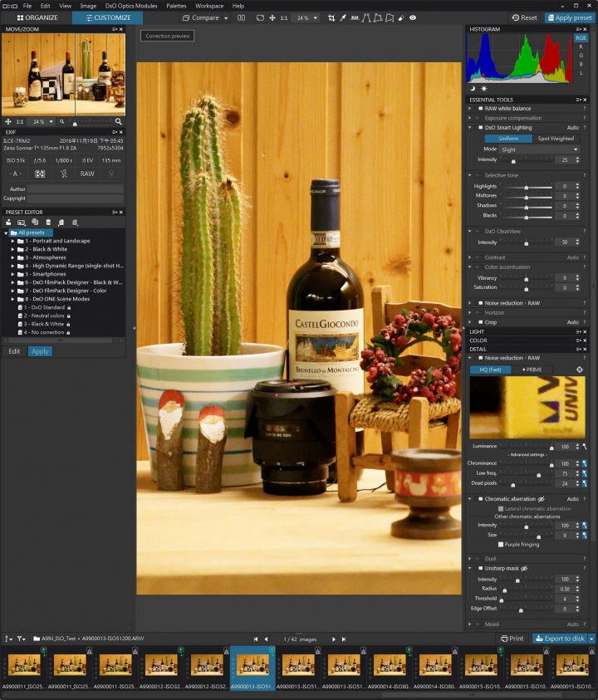Click the shadow clipping moon icon
The width and height of the screenshot is (598, 700).
[x=473, y=88]
